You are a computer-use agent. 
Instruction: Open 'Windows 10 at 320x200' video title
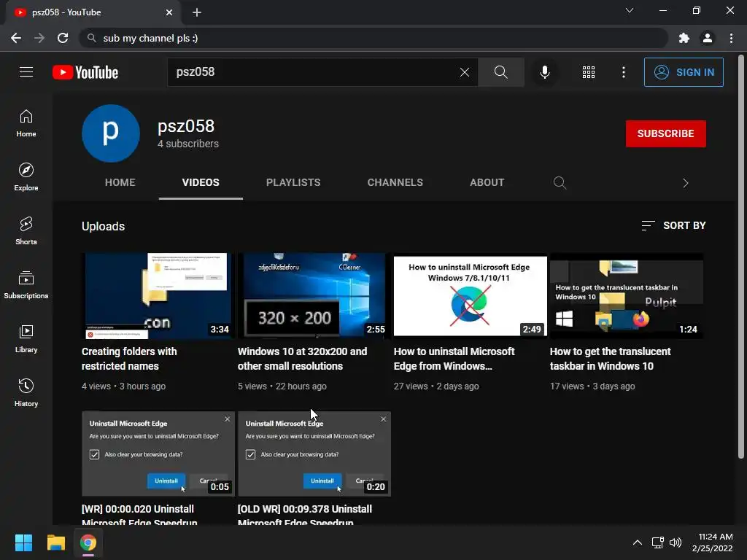[x=303, y=359]
